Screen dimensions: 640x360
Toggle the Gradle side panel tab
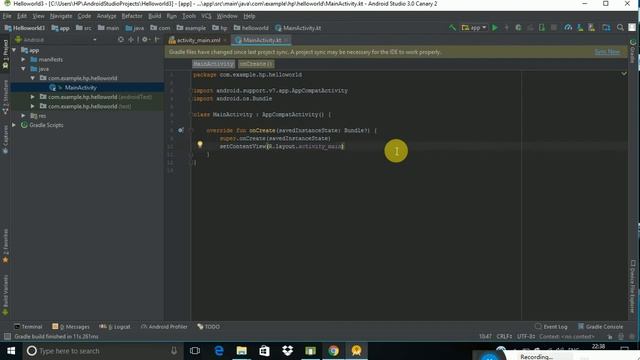pyautogui.click(x=633, y=51)
